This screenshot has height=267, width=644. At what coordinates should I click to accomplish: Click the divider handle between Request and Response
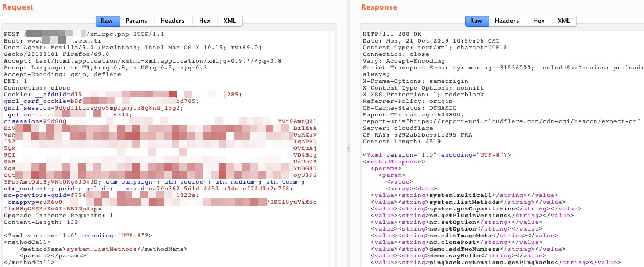[x=348, y=148]
